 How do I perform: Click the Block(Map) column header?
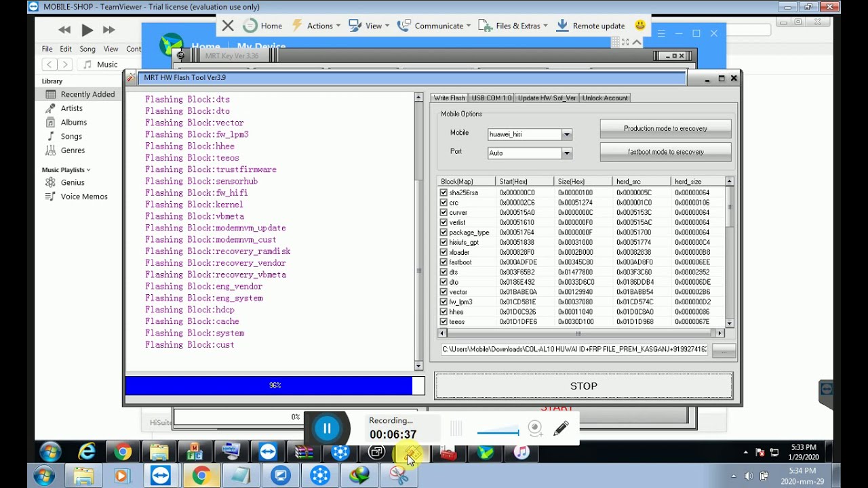coord(467,182)
